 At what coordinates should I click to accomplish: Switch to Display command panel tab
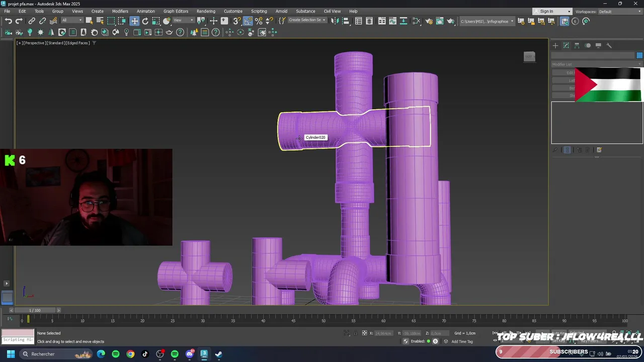pos(598,45)
